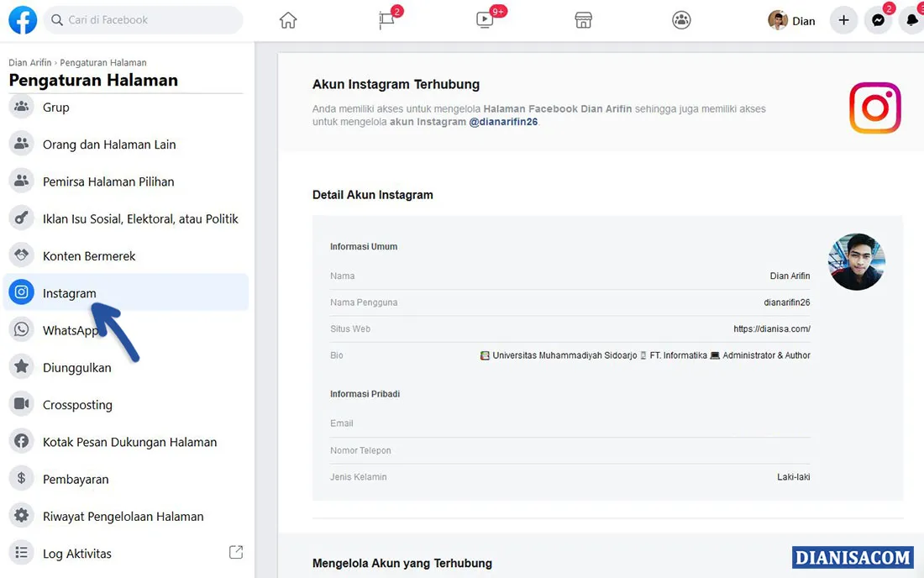The width and height of the screenshot is (924, 578).
Task: Click the Create plus icon
Action: (843, 19)
